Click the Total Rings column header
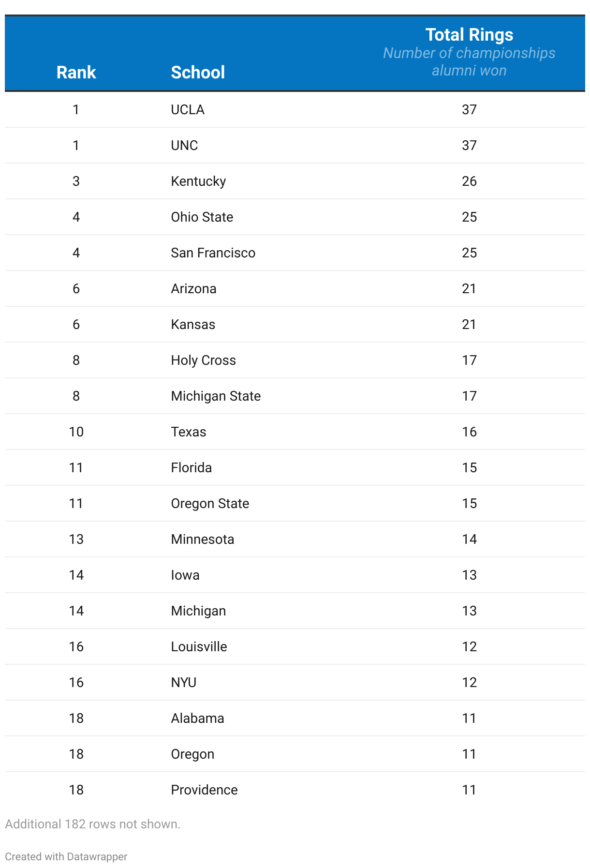590x868 pixels. pyautogui.click(x=469, y=35)
